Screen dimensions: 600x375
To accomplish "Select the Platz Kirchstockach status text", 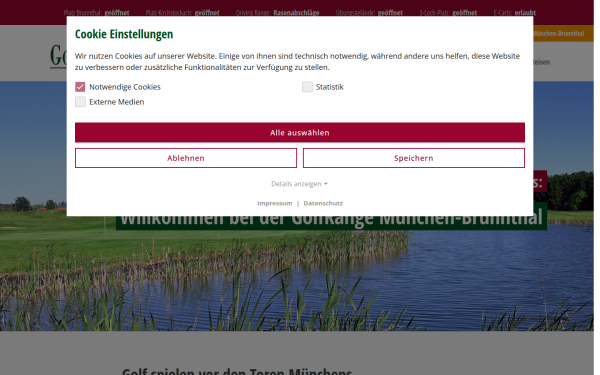I will tap(183, 13).
